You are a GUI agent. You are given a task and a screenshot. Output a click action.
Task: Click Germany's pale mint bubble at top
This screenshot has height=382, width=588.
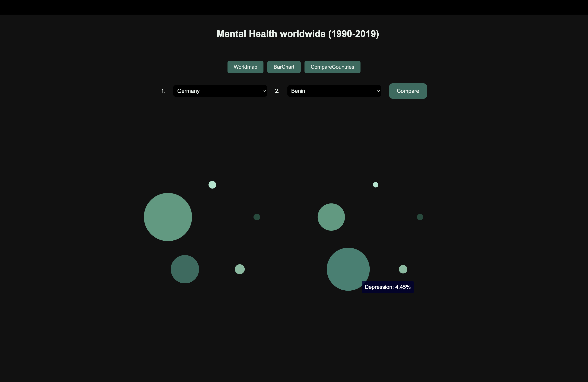pyautogui.click(x=212, y=185)
